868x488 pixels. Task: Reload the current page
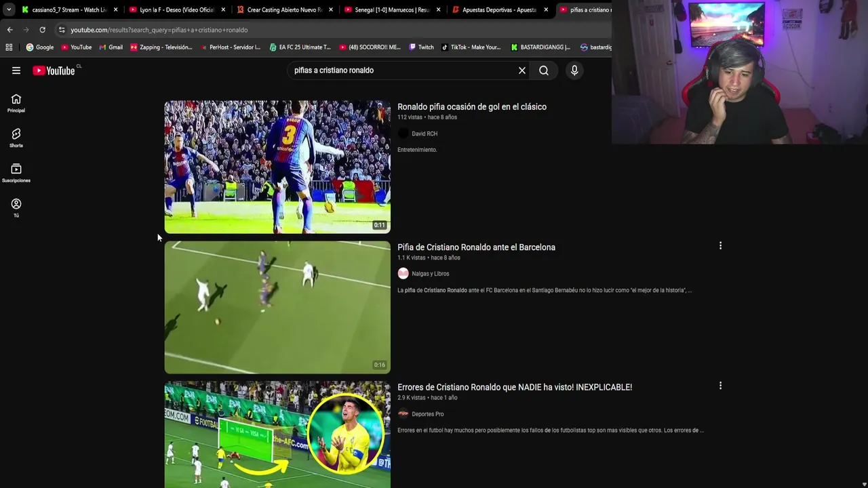[x=42, y=30]
